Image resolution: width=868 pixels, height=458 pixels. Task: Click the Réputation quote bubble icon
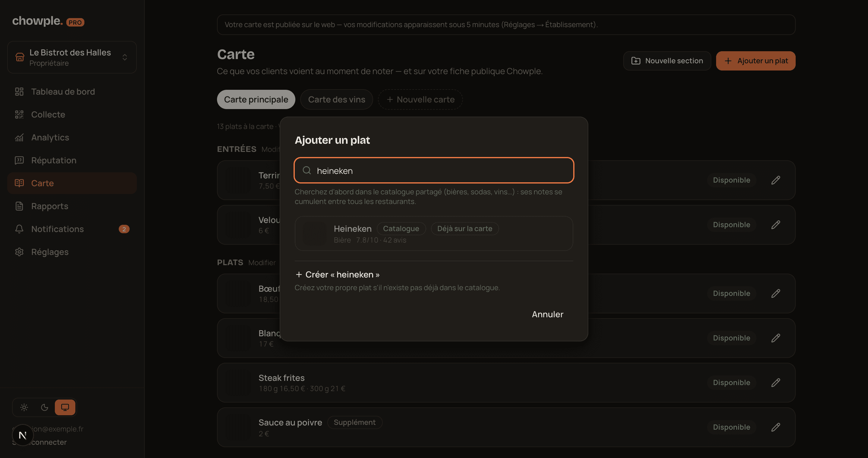(19, 160)
